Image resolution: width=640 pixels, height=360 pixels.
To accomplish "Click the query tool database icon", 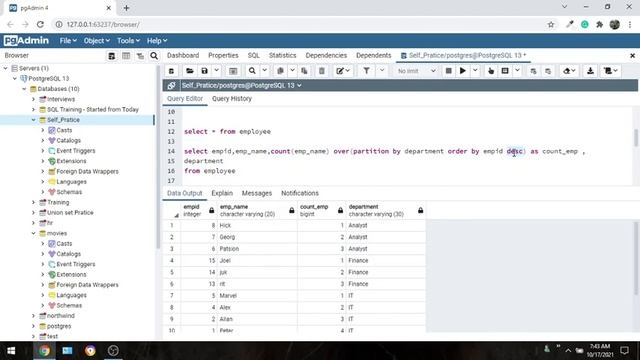I will (x=171, y=71).
